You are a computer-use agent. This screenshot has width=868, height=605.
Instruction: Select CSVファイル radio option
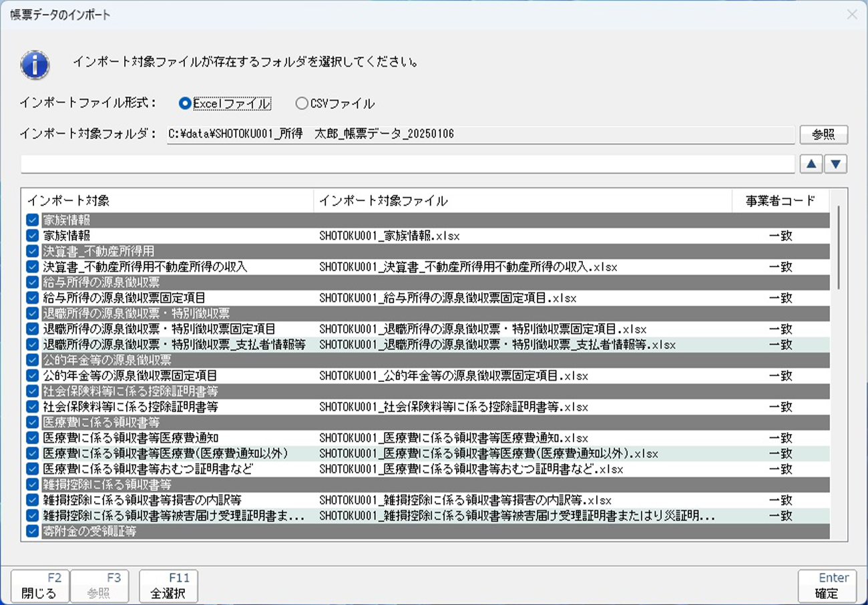tap(302, 104)
